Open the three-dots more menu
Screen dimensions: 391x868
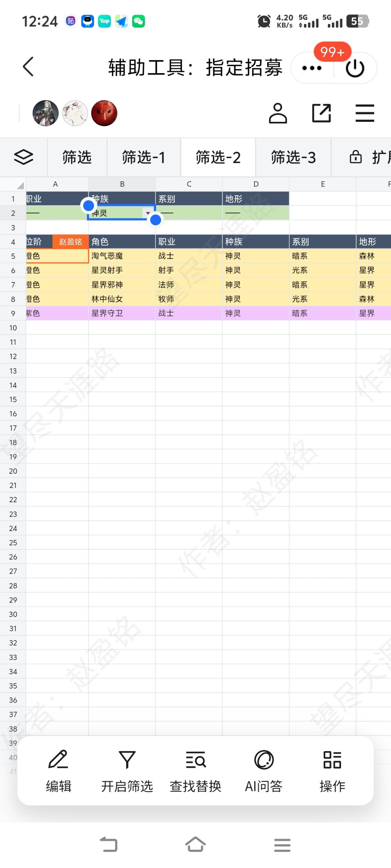pos(312,68)
